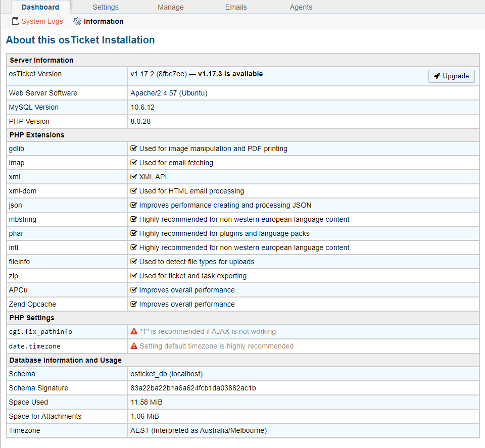Viewport: 485px width, 448px height.
Task: Click the page heading About this osTicket Installation
Action: [80, 40]
